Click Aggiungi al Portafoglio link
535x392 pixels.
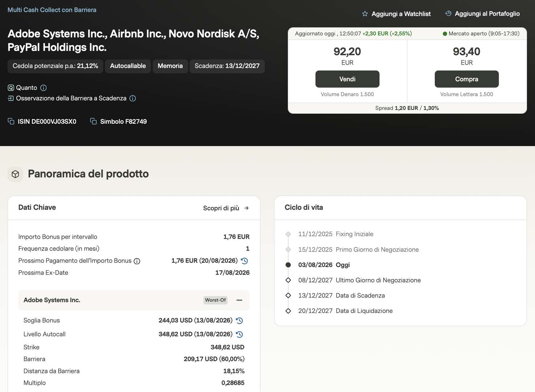point(483,13)
